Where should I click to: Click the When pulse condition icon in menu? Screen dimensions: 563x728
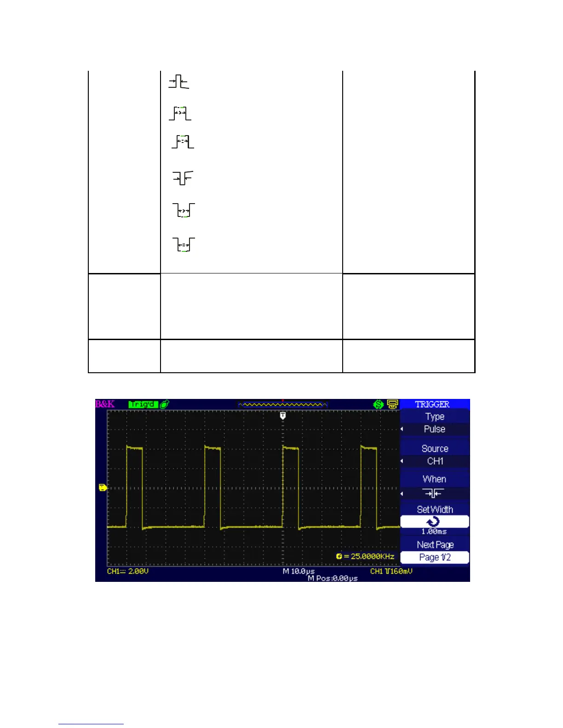click(x=433, y=494)
